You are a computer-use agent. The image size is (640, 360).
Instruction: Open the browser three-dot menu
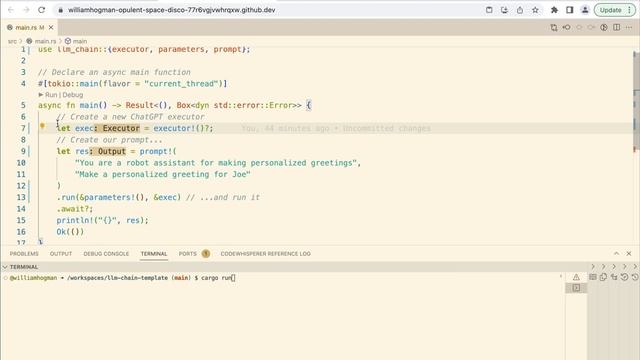click(629, 10)
